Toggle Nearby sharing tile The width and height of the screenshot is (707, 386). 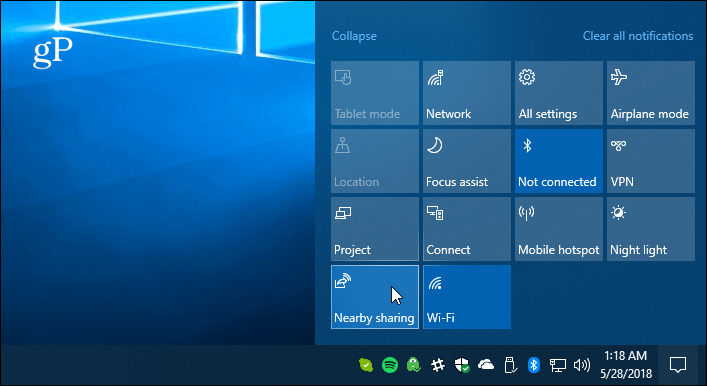pos(375,297)
